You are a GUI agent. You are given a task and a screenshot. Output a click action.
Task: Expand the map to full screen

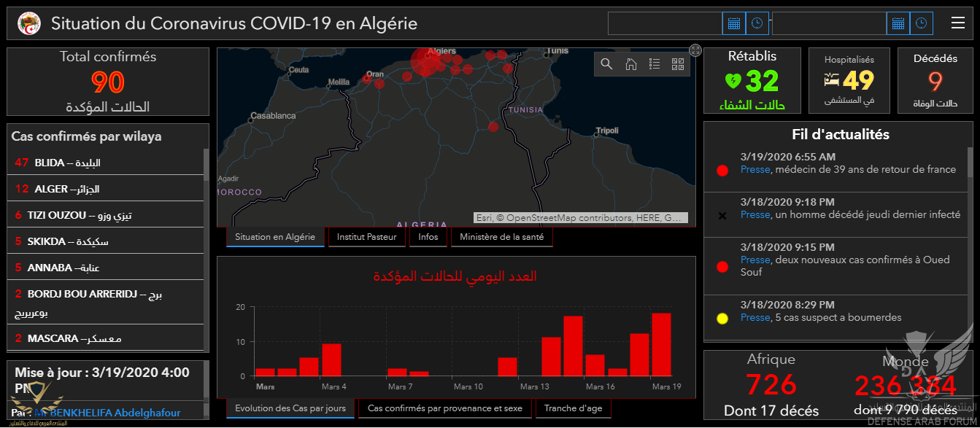coord(695,50)
